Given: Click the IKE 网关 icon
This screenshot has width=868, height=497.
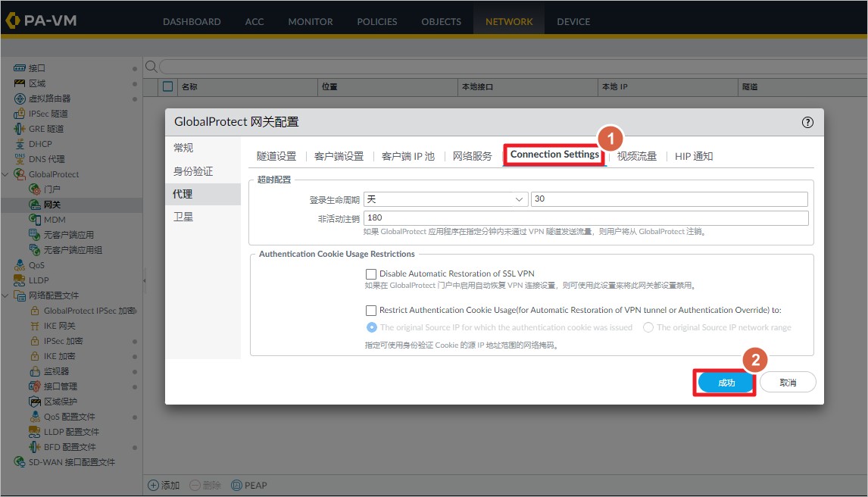Looking at the screenshot, I should (34, 326).
